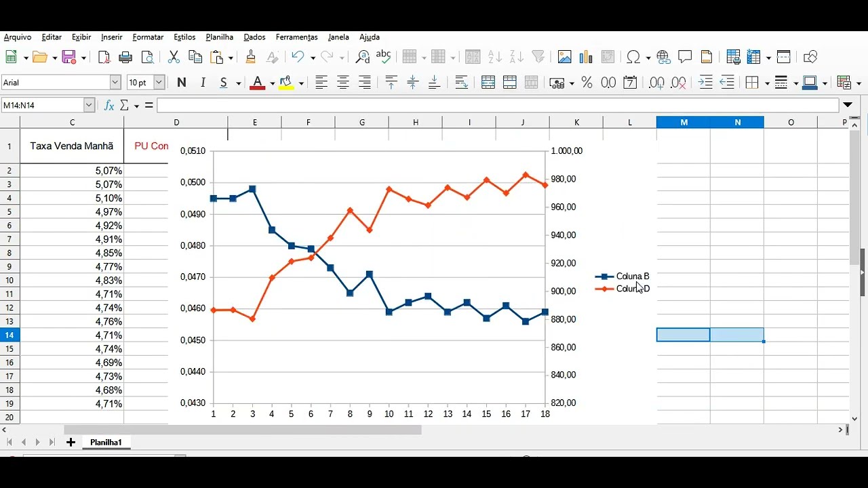Viewport: 868px width, 488px height.
Task: Toggle print preview
Action: point(147,57)
